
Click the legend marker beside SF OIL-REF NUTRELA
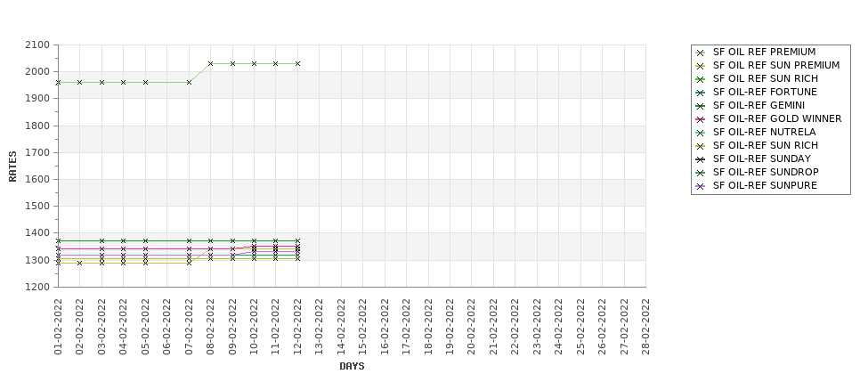click(x=701, y=133)
